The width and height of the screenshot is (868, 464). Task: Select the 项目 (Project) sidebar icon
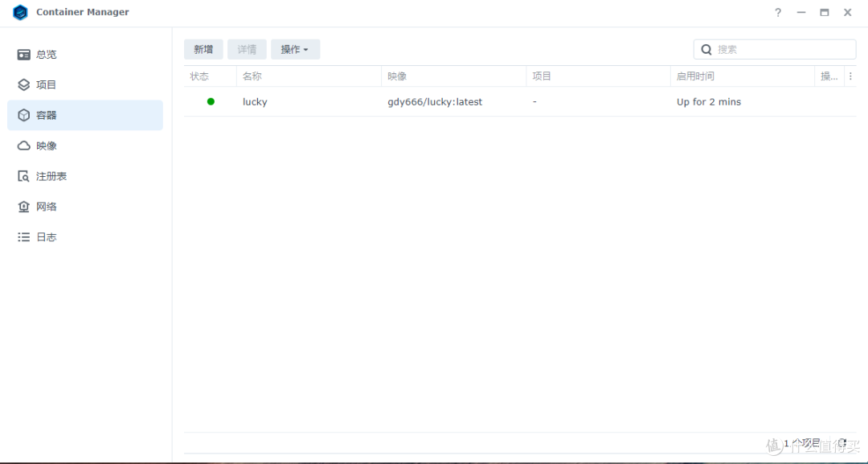23,84
